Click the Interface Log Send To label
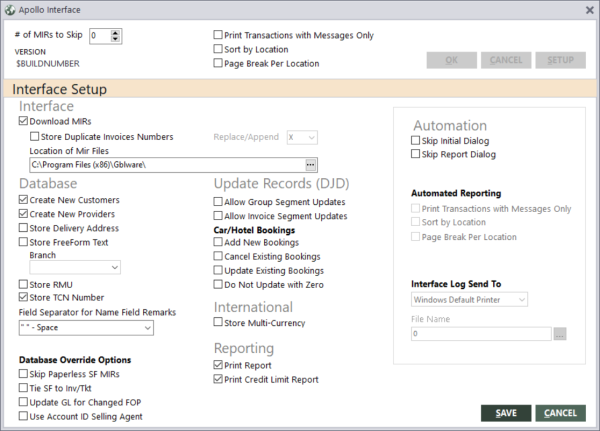This screenshot has width=600, height=431. [456, 284]
